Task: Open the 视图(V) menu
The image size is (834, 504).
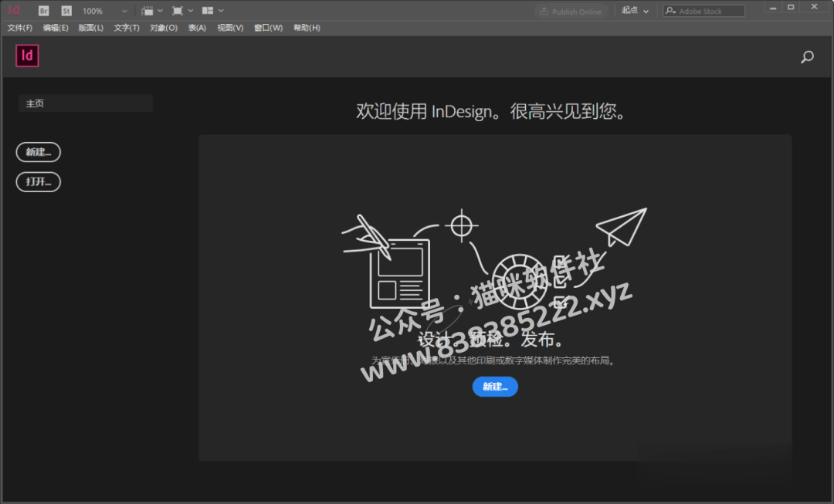Action: (230, 28)
